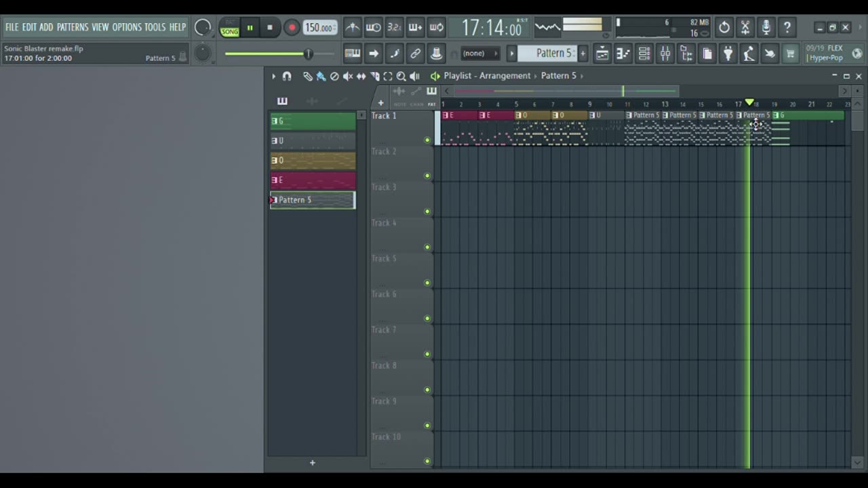
Task: Select the Mute tool in Playlist
Action: 348,77
